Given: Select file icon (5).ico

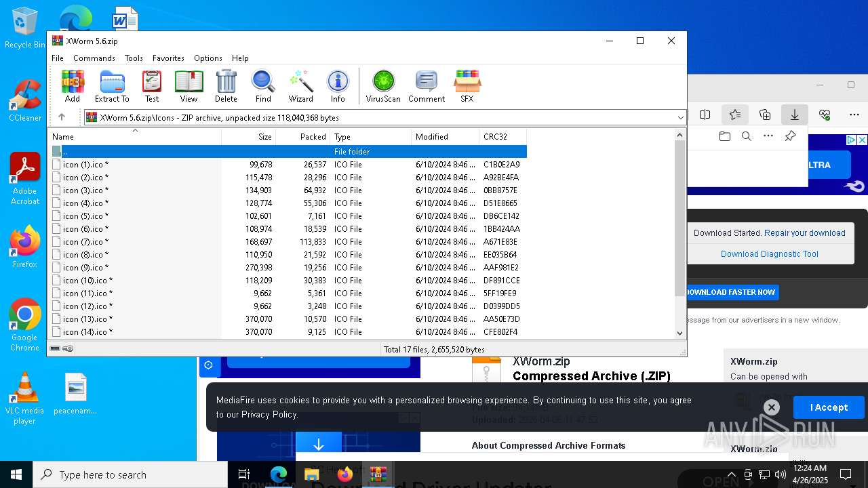Looking at the screenshot, I should click(x=288, y=216).
